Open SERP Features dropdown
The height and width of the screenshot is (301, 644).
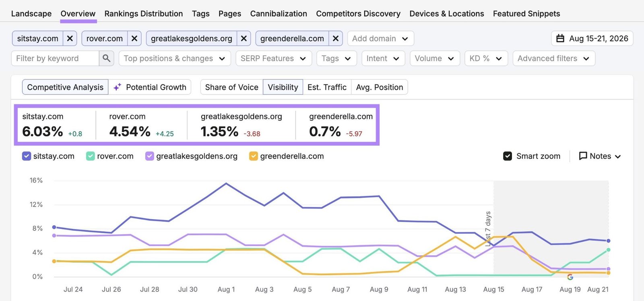point(274,58)
